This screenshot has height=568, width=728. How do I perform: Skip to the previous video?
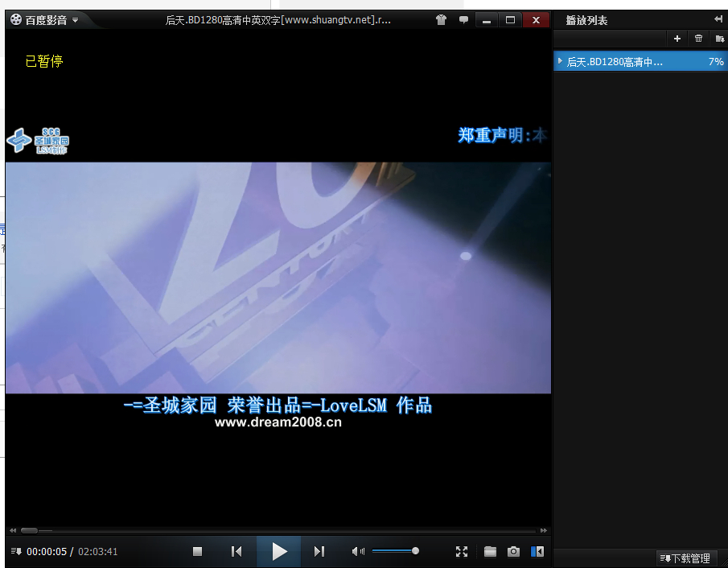[x=236, y=551]
